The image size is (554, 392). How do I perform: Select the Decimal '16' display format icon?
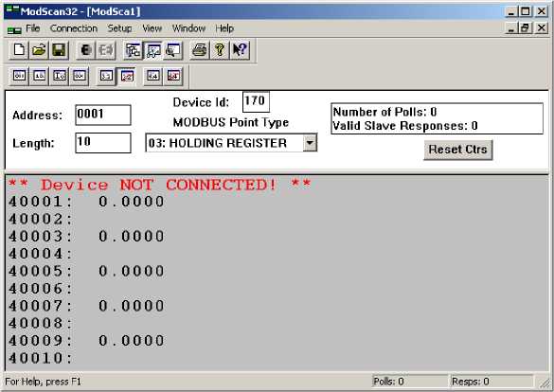click(x=39, y=76)
